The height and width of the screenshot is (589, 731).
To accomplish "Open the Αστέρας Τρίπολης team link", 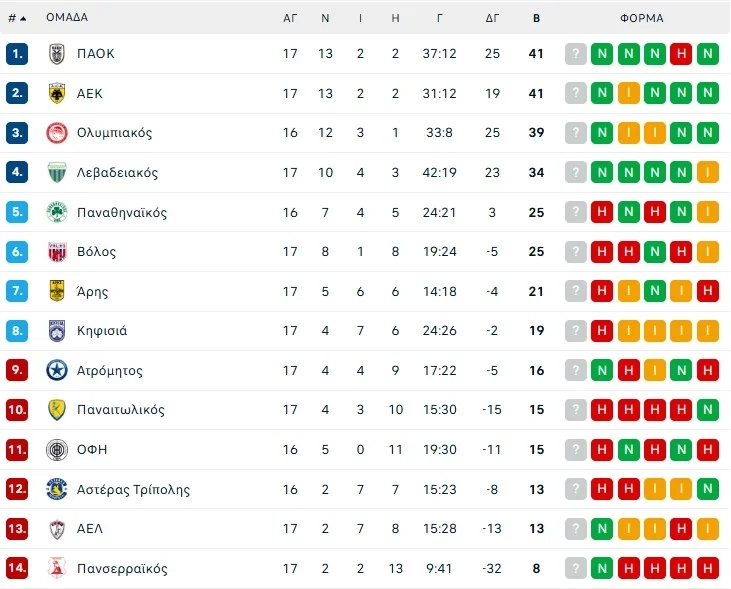I will pyautogui.click(x=133, y=490).
